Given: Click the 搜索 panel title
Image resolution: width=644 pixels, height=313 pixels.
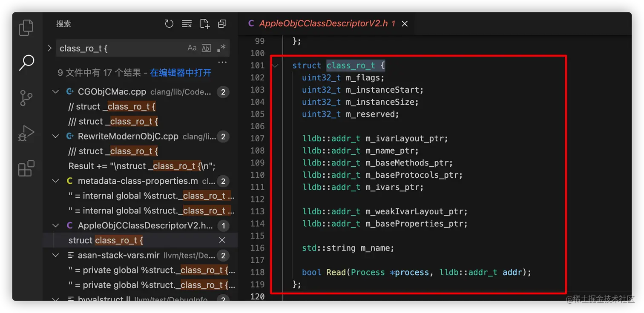Looking at the screenshot, I should [x=63, y=24].
